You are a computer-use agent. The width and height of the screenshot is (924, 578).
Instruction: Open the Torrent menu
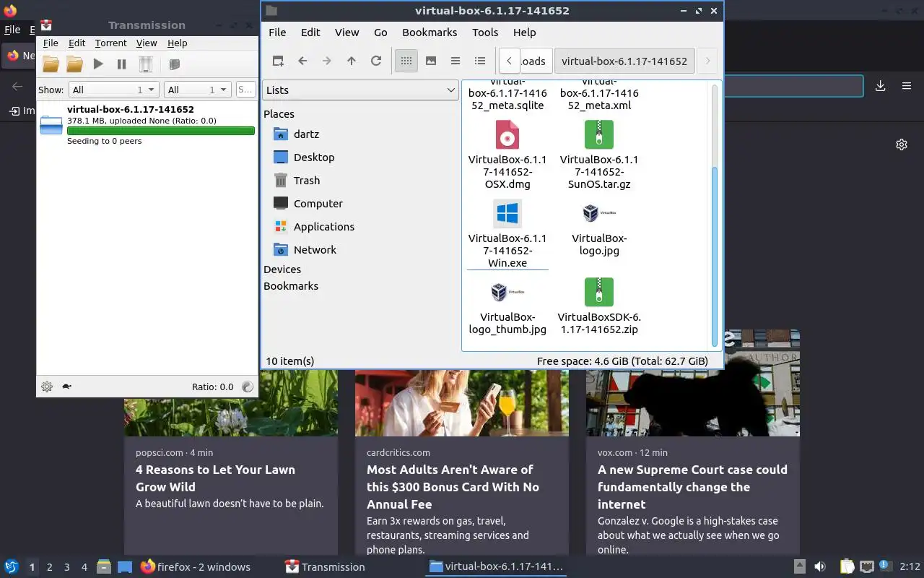[x=110, y=43]
